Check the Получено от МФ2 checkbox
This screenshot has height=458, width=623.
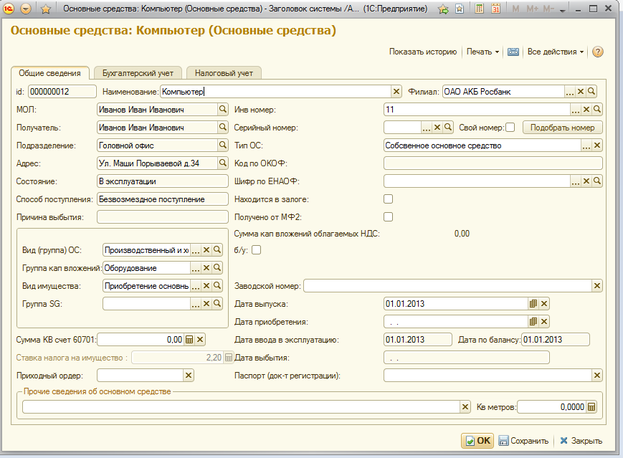(388, 216)
